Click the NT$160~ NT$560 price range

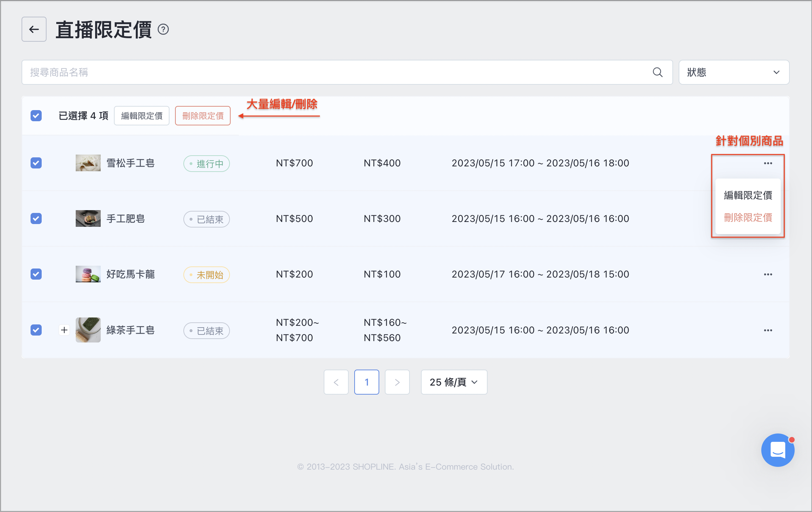point(385,330)
